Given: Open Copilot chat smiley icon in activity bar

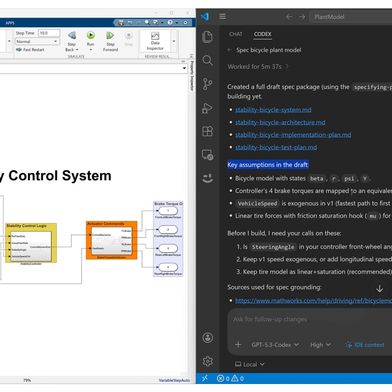Looking at the screenshot, I should pyautogui.click(x=208, y=178).
